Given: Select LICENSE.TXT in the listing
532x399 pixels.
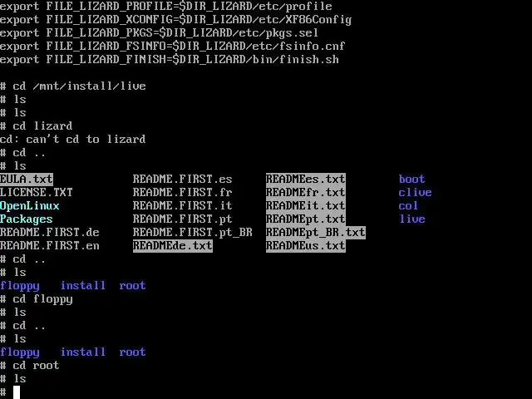Looking at the screenshot, I should [x=37, y=192].
